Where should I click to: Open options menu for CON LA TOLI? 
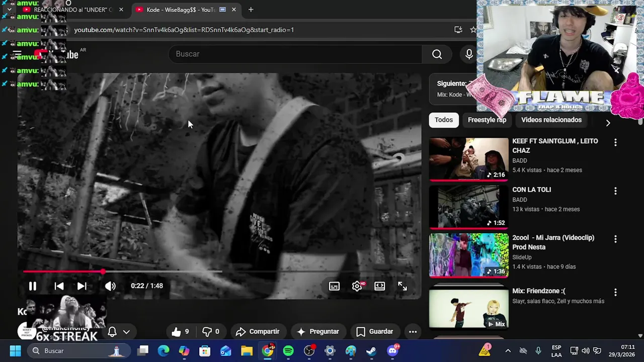[x=615, y=191]
